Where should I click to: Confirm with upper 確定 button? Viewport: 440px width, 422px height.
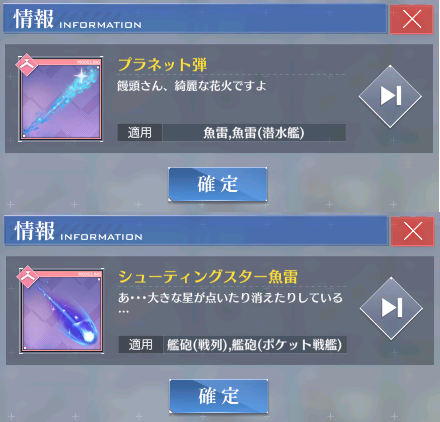[217, 184]
